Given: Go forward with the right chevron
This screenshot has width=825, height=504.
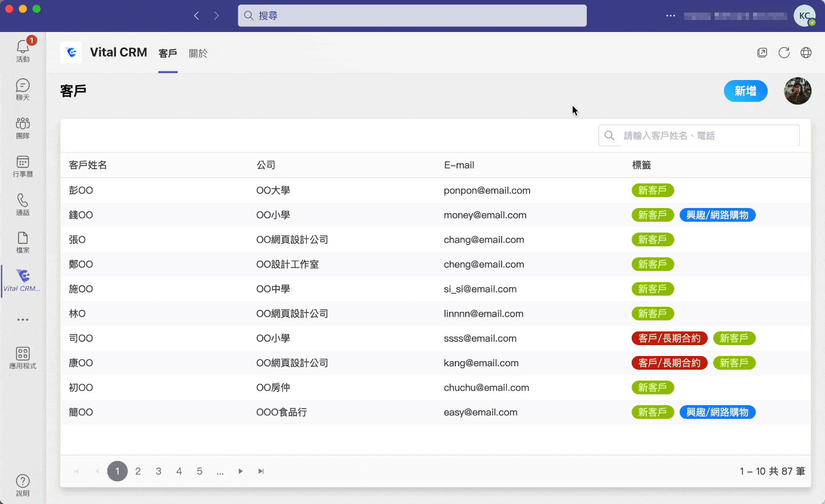Looking at the screenshot, I should 217,15.
